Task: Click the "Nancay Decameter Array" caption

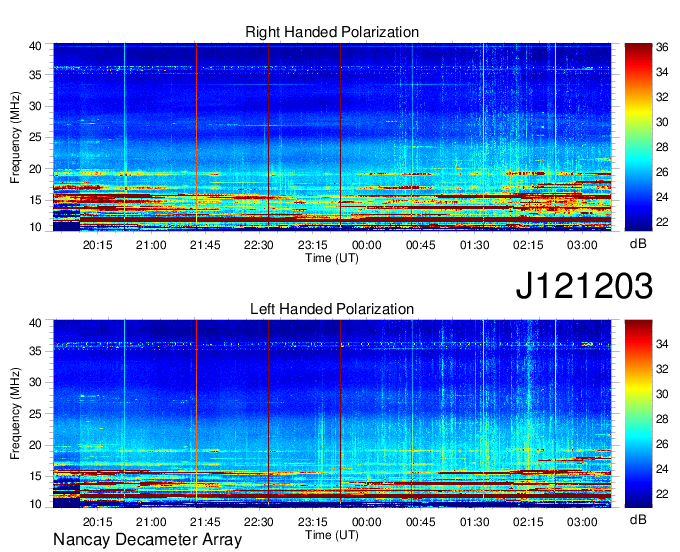Action: pyautogui.click(x=147, y=540)
